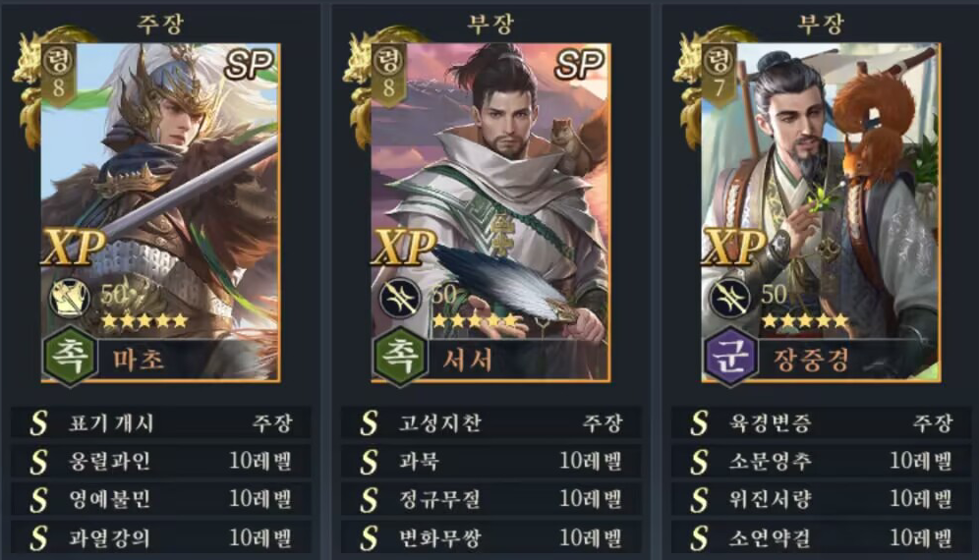Open the 서서 hero card portrait
Image resolution: width=979 pixels, height=560 pixels.
pos(490,212)
